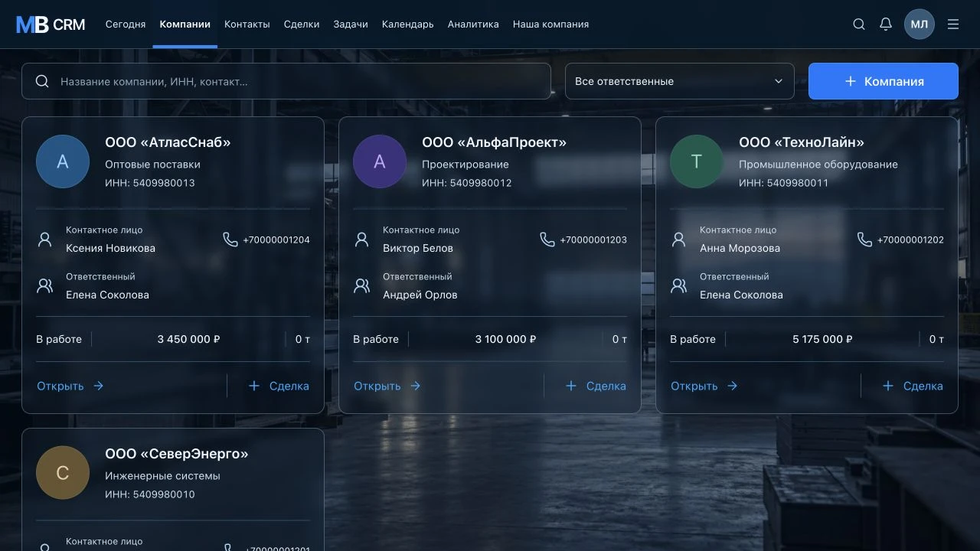Click the responsible icon in АльфаПроект card

362,286
